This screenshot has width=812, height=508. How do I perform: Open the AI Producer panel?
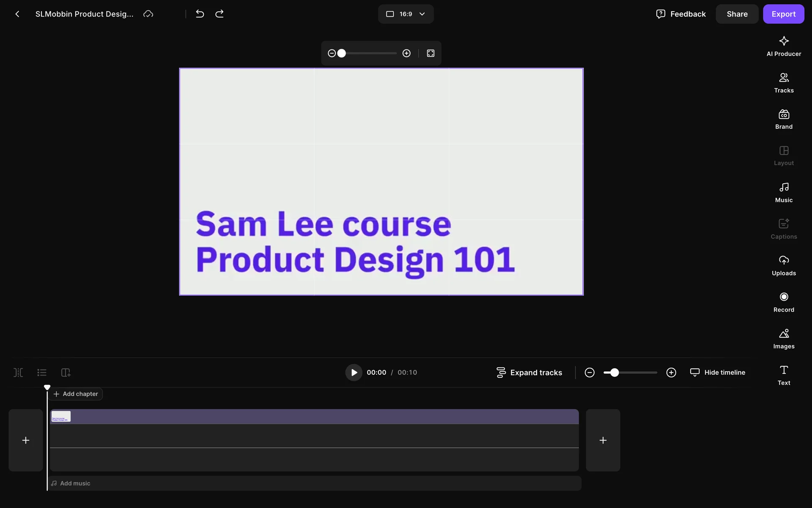click(783, 46)
